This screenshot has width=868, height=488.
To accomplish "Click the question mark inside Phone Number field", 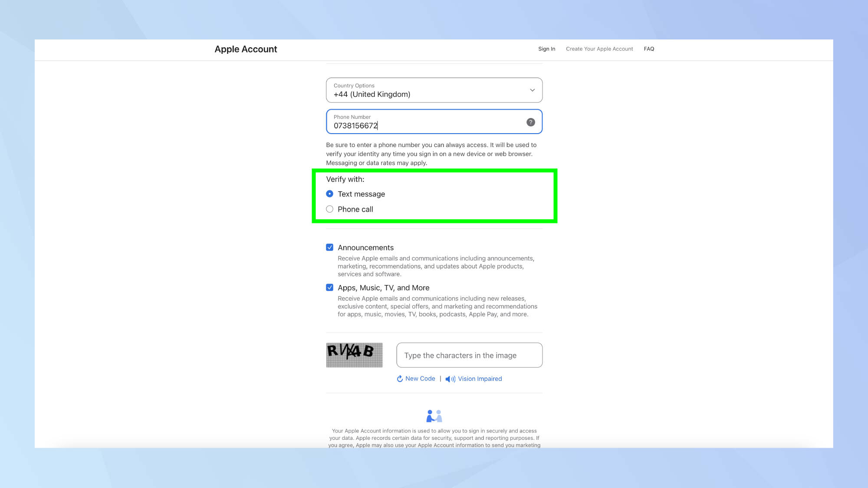I will pos(530,122).
